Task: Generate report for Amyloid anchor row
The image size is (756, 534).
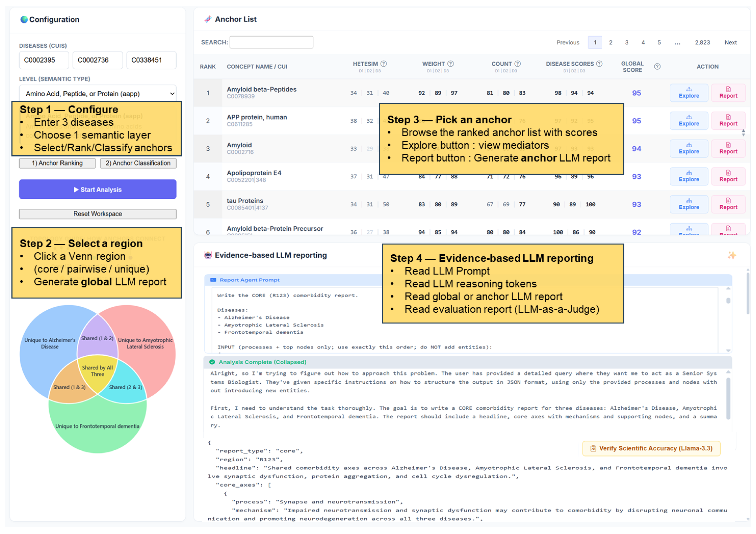Action: pos(728,149)
